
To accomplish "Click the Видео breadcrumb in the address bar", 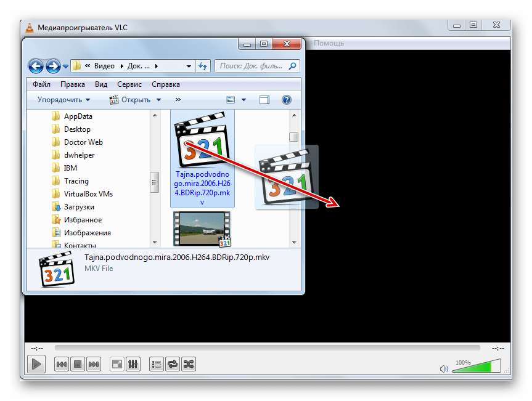I will tap(104, 66).
